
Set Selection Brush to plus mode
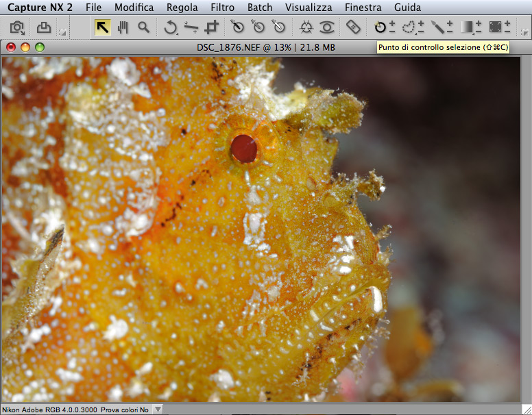coord(450,23)
